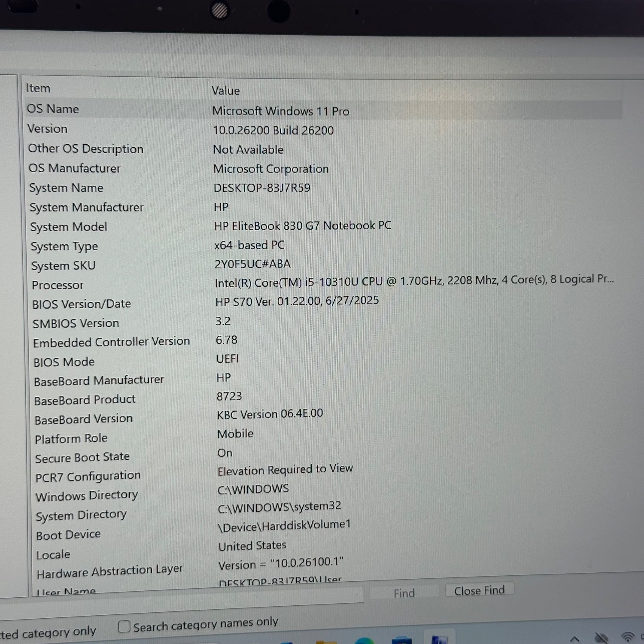Click the Close Find button
The height and width of the screenshot is (644, 644).
point(479,591)
